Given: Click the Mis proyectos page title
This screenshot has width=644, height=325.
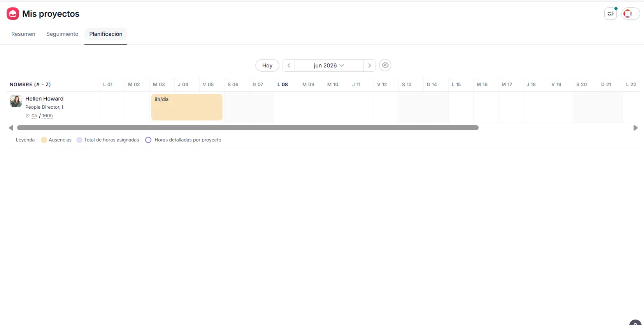Looking at the screenshot, I should (x=51, y=14).
